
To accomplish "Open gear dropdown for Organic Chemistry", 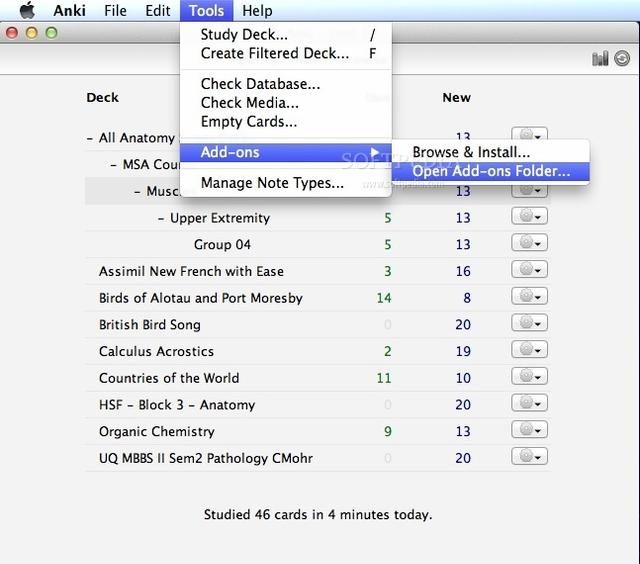I will coord(529,429).
